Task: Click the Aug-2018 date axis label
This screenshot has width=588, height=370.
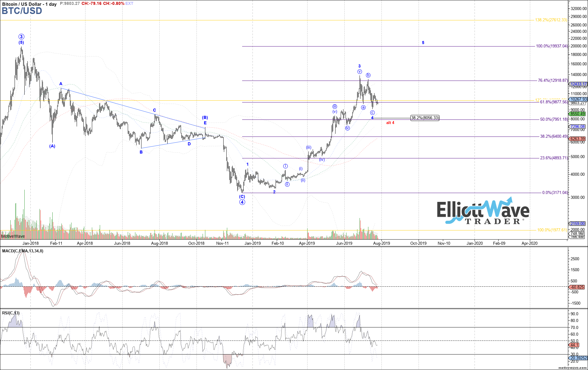Action: 159,244
